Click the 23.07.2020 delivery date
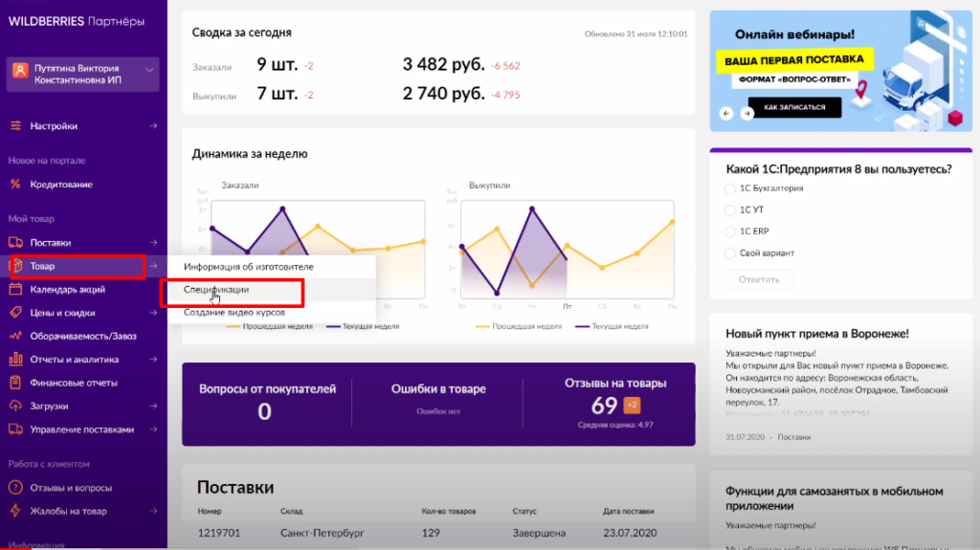Screen dimensions: 980x550 (x=630, y=533)
